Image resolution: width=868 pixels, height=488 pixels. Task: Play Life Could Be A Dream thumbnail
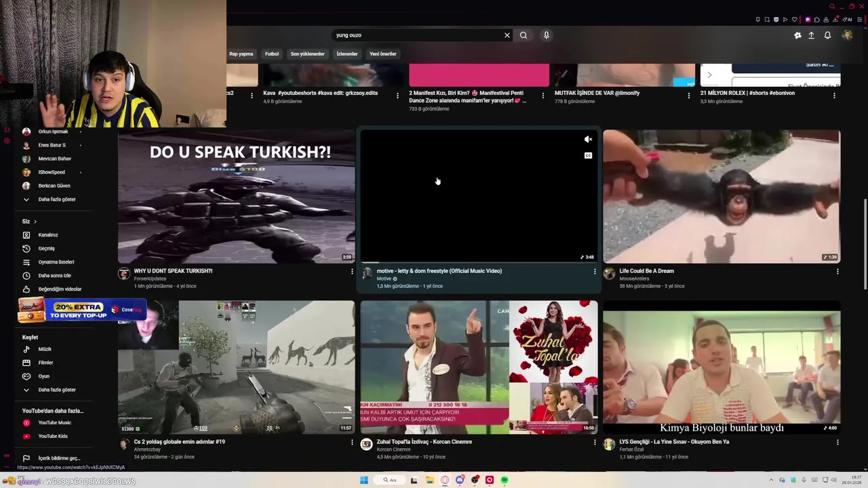pyautogui.click(x=722, y=197)
